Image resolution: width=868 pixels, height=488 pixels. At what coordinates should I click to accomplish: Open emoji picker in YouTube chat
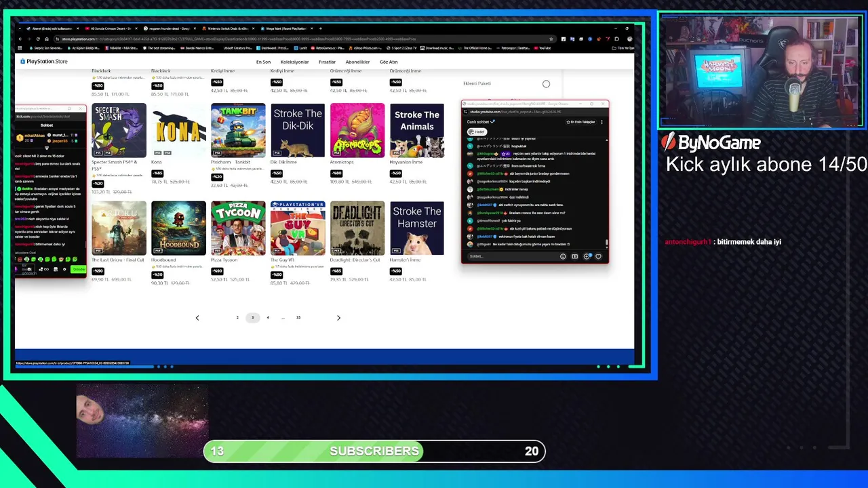pyautogui.click(x=563, y=256)
